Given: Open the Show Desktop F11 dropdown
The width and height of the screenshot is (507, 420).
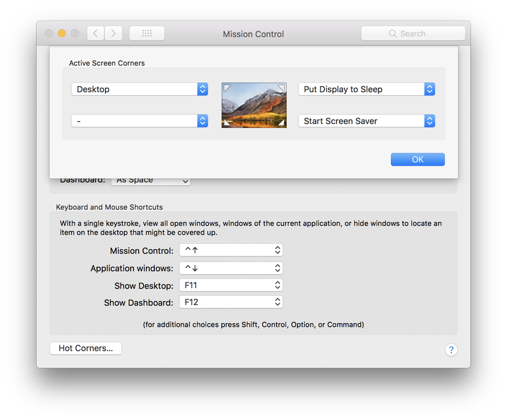Looking at the screenshot, I should point(231,285).
